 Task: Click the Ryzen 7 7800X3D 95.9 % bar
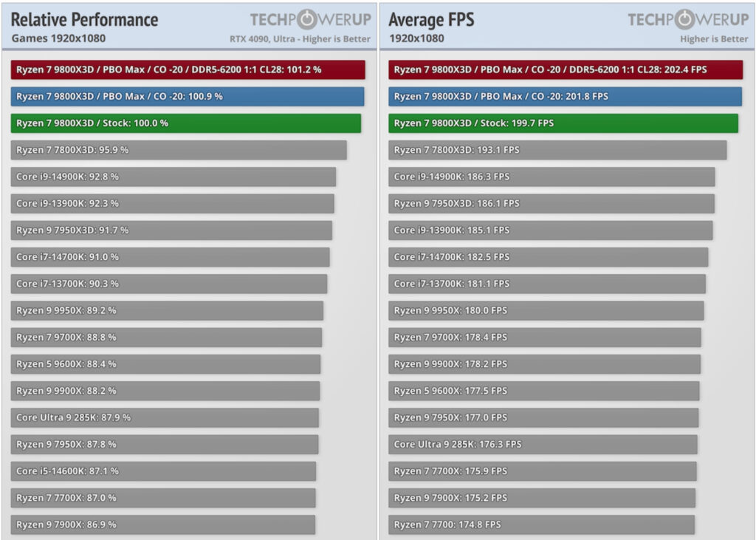(x=179, y=150)
